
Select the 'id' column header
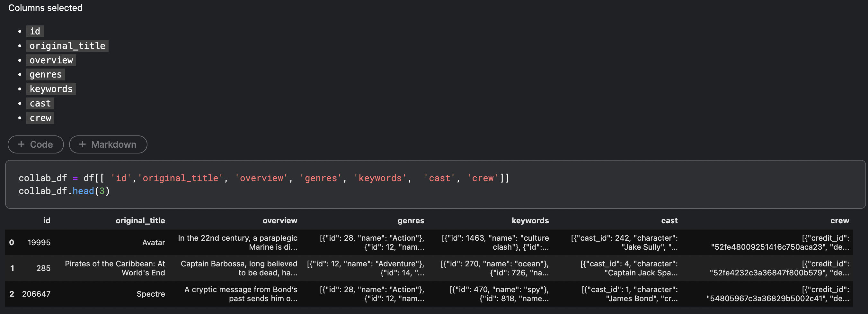(x=47, y=220)
